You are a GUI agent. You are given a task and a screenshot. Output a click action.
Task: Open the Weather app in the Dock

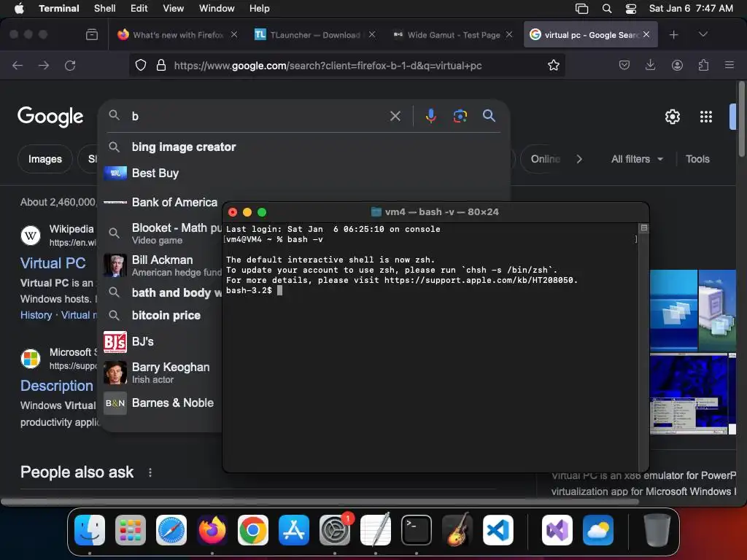pos(598,530)
